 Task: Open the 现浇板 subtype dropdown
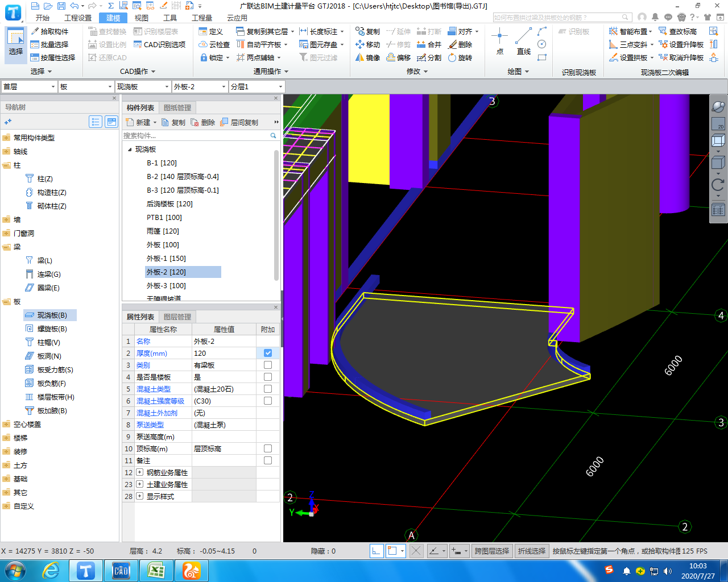click(x=143, y=86)
